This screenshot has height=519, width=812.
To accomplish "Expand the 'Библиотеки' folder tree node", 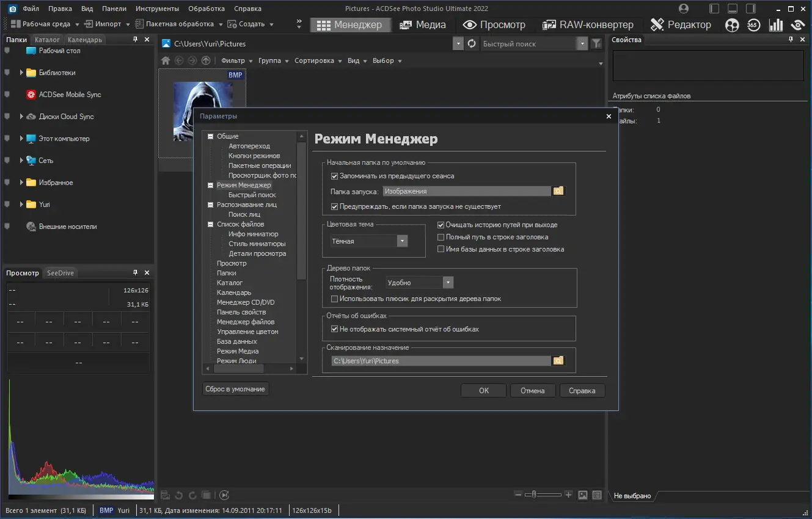I will pos(21,73).
